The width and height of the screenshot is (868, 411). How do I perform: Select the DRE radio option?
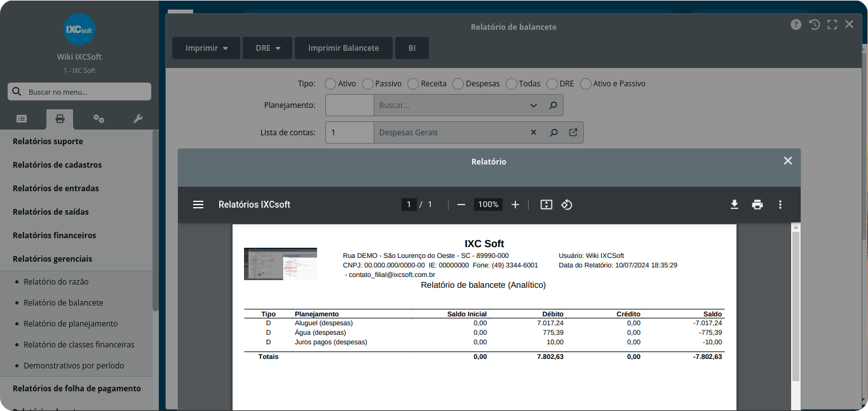click(x=552, y=84)
